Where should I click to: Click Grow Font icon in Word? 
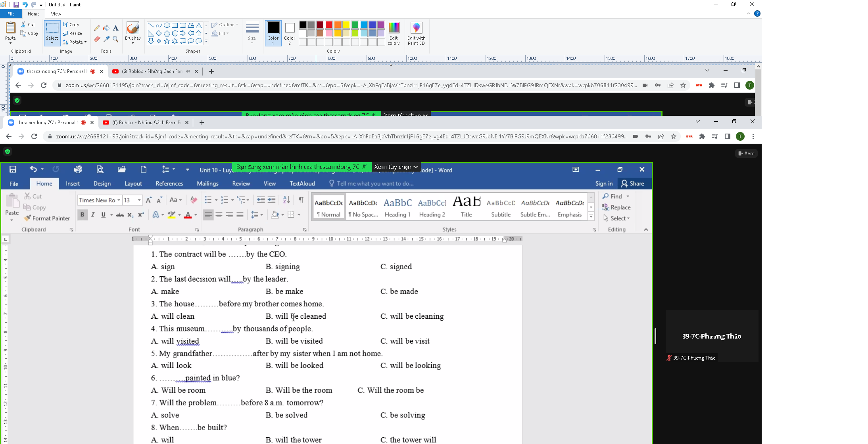pyautogui.click(x=149, y=200)
